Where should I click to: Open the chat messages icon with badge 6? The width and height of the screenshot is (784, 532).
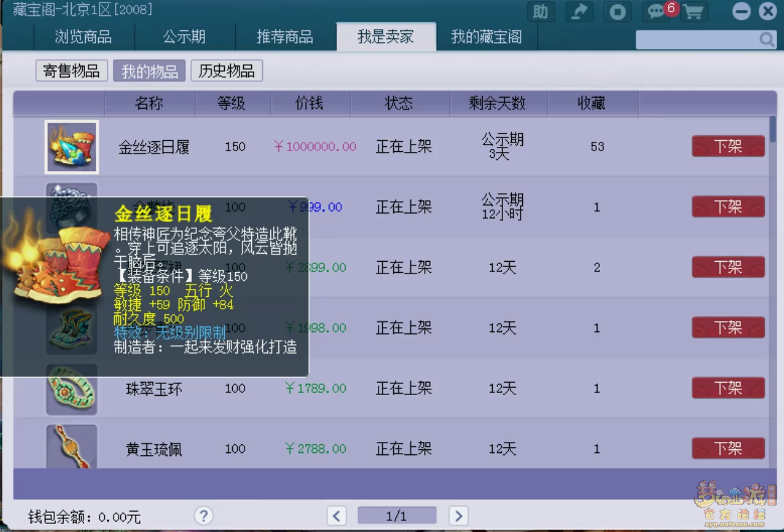(x=657, y=12)
